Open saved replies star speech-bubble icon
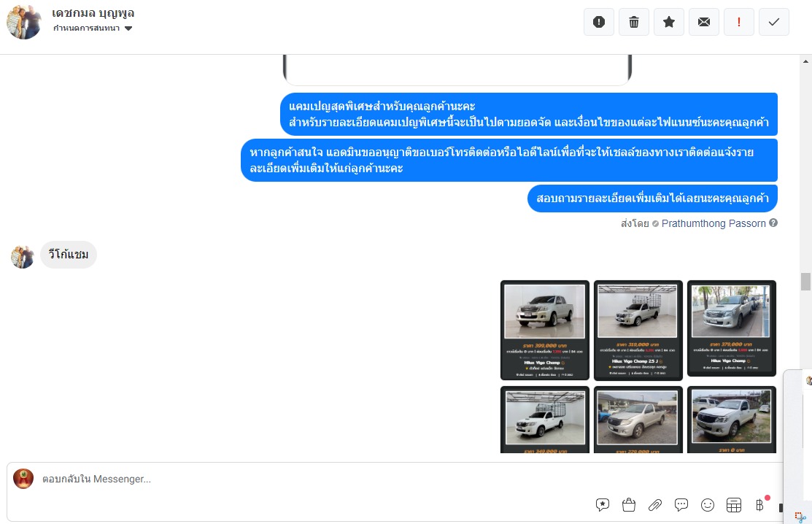The width and height of the screenshot is (812, 524). click(603, 504)
